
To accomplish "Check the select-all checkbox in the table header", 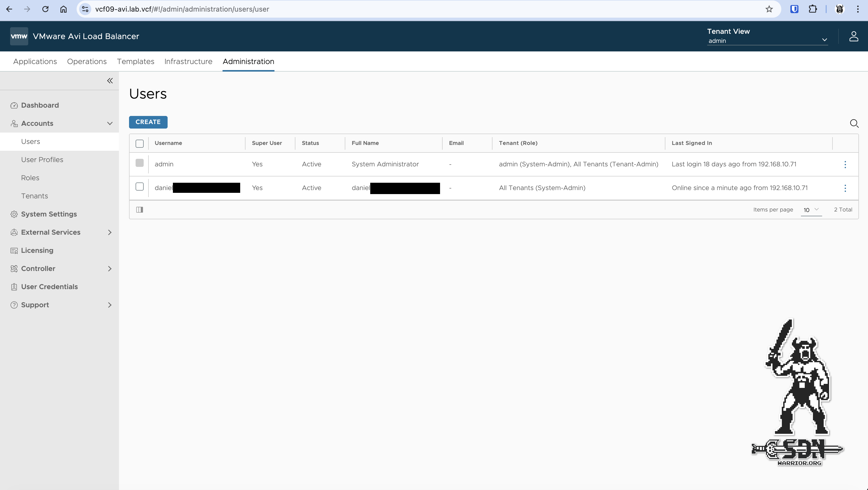I will point(140,143).
